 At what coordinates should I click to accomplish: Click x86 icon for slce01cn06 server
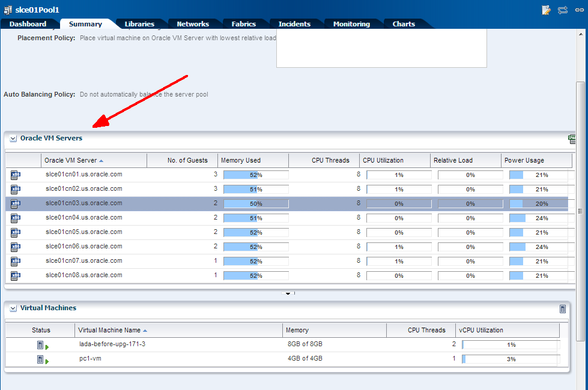tap(16, 247)
